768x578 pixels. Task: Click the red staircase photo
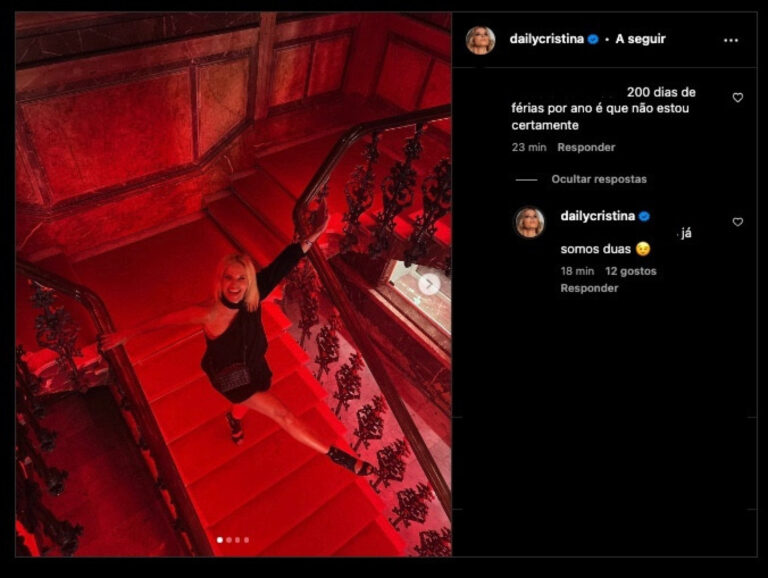point(234,284)
